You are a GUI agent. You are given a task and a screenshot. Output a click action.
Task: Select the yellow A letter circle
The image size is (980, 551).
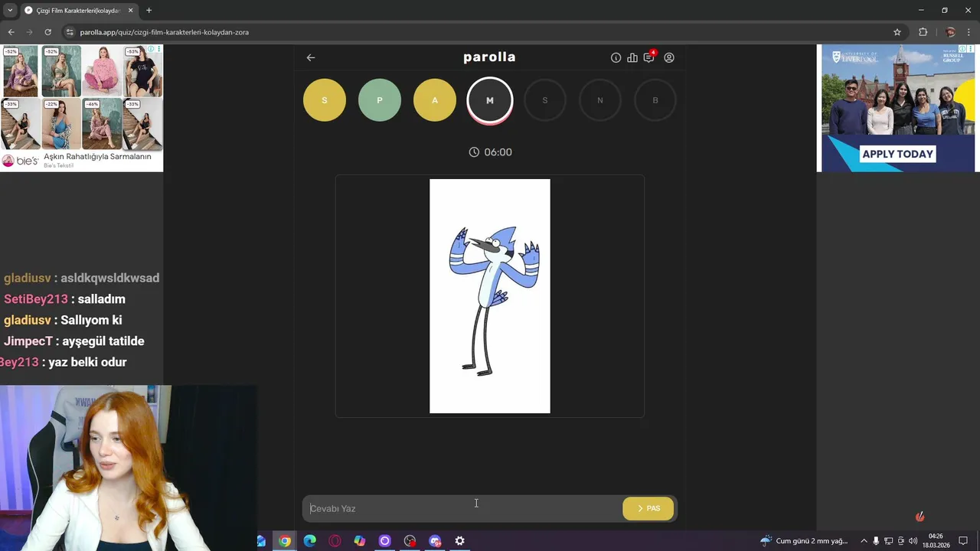click(x=435, y=100)
